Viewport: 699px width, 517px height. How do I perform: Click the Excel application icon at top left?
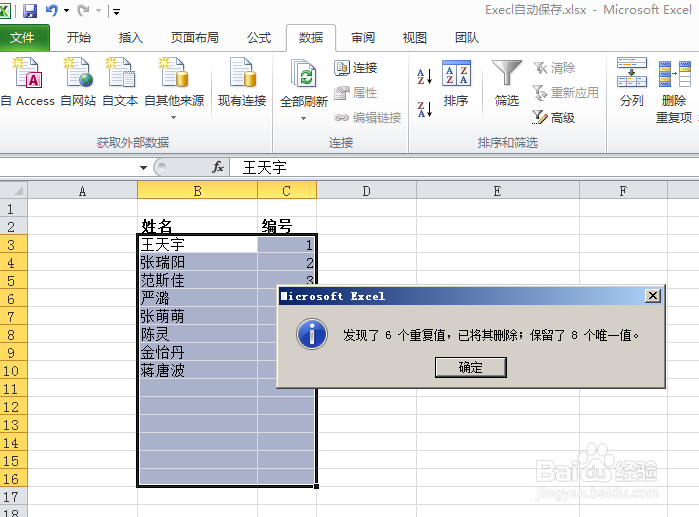pyautogui.click(x=4, y=10)
